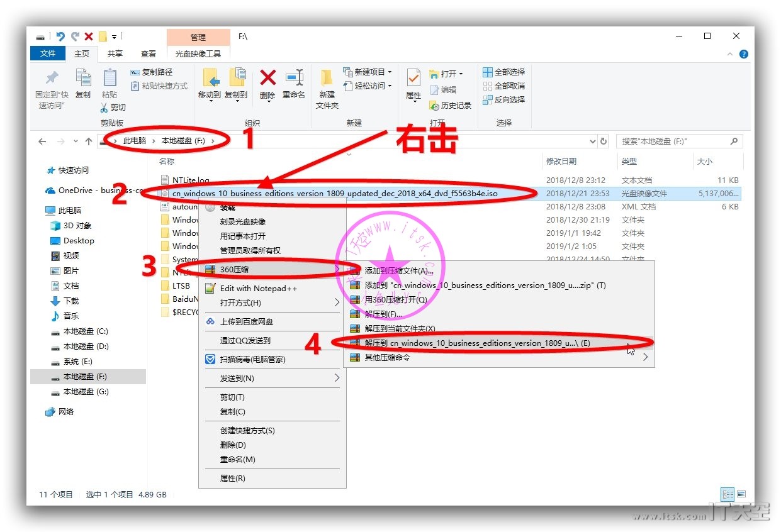This screenshot has width=781, height=532.
Task: Click the Manage (管理) contextual tab
Action: click(198, 38)
